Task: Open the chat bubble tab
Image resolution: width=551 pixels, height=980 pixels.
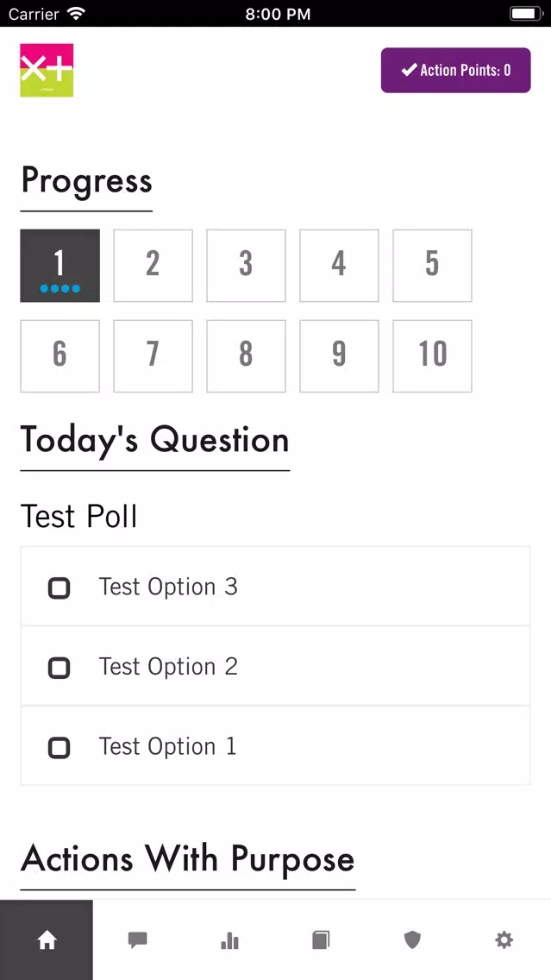Action: coord(137,939)
